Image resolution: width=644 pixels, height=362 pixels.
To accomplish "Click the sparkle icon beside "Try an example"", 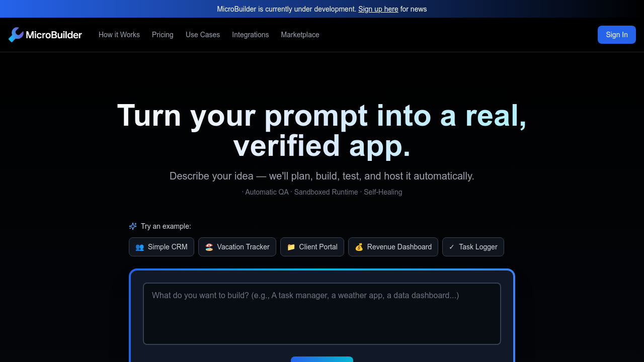I will pos(132,226).
